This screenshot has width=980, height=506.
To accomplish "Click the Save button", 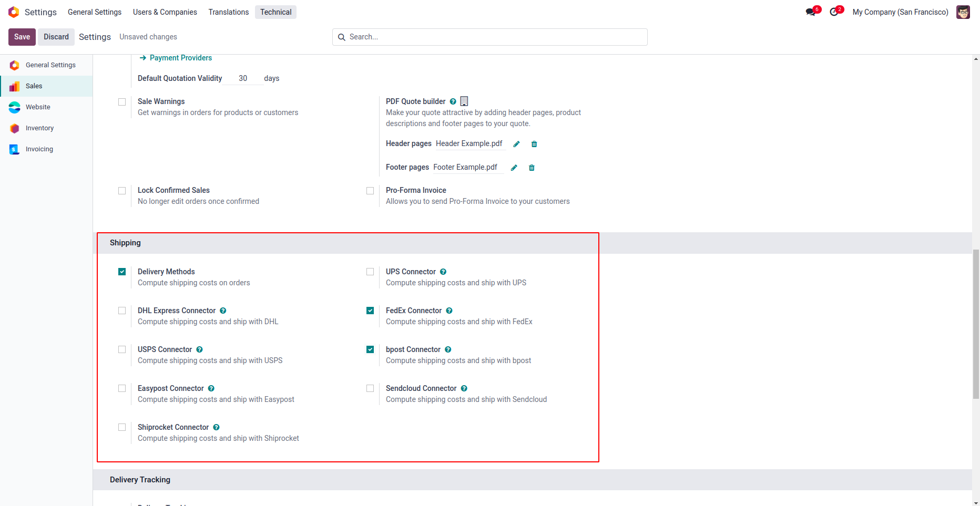I will (x=22, y=37).
